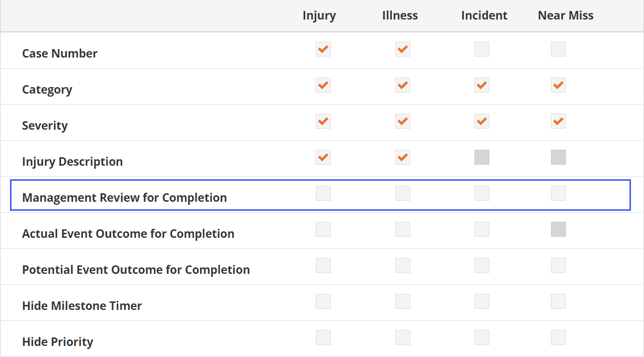Viewport: 644px width, 357px height.
Task: Click the Near Miss column header
Action: point(565,16)
